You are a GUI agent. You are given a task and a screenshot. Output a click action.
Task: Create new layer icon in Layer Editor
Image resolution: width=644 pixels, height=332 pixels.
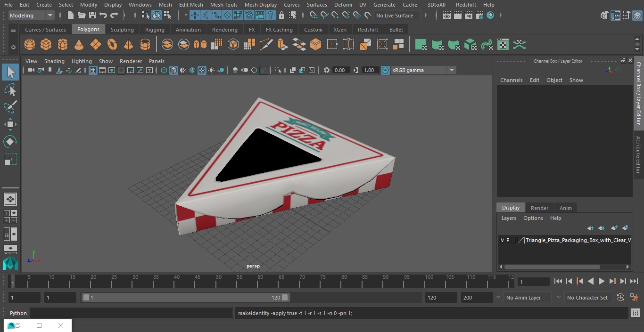pyautogui.click(x=614, y=228)
